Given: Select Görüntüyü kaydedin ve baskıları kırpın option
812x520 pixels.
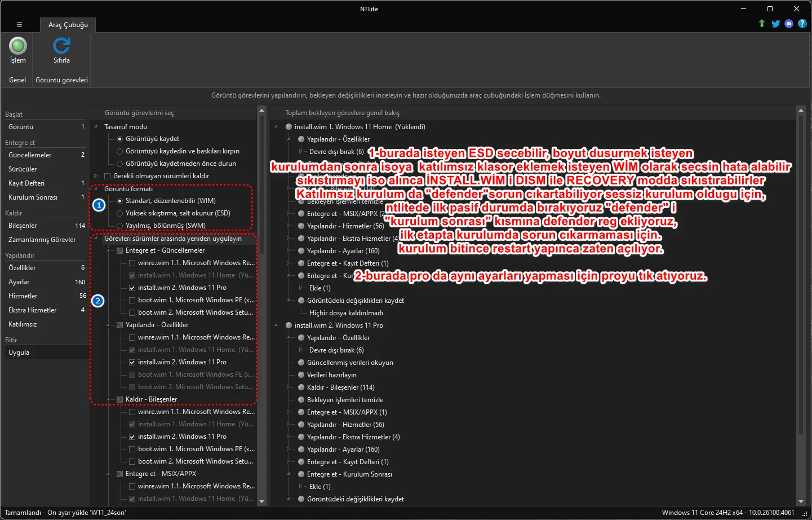Looking at the screenshot, I should click(x=119, y=151).
